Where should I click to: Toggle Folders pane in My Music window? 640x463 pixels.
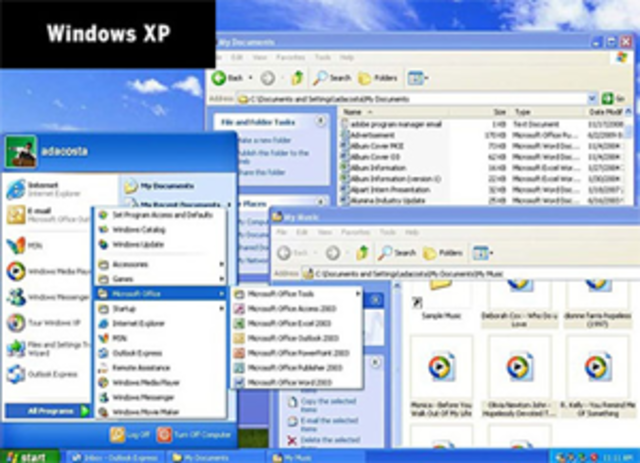coord(443,253)
